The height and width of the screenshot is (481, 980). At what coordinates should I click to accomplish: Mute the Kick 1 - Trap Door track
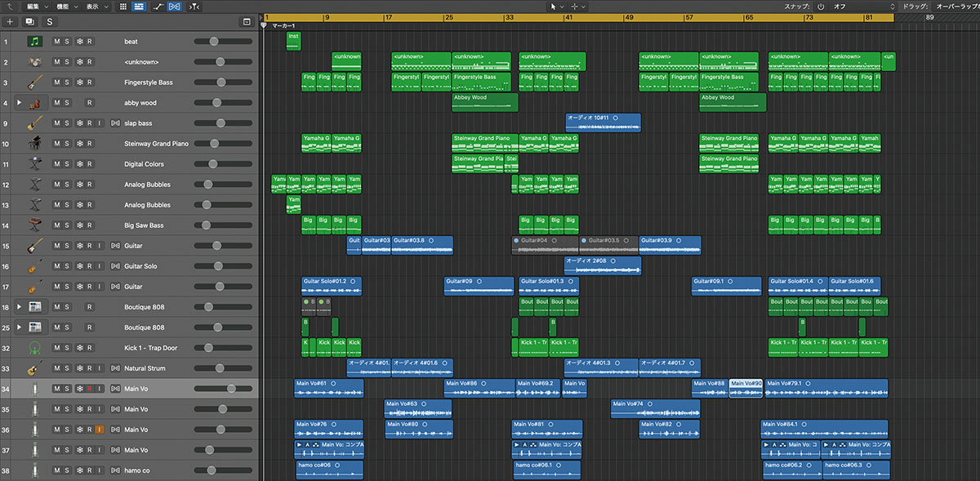[57, 348]
